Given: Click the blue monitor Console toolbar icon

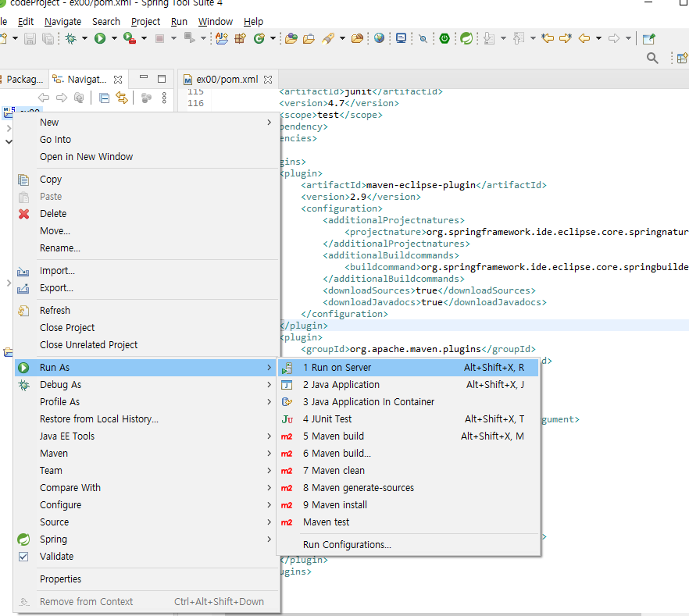Looking at the screenshot, I should pyautogui.click(x=401, y=38).
